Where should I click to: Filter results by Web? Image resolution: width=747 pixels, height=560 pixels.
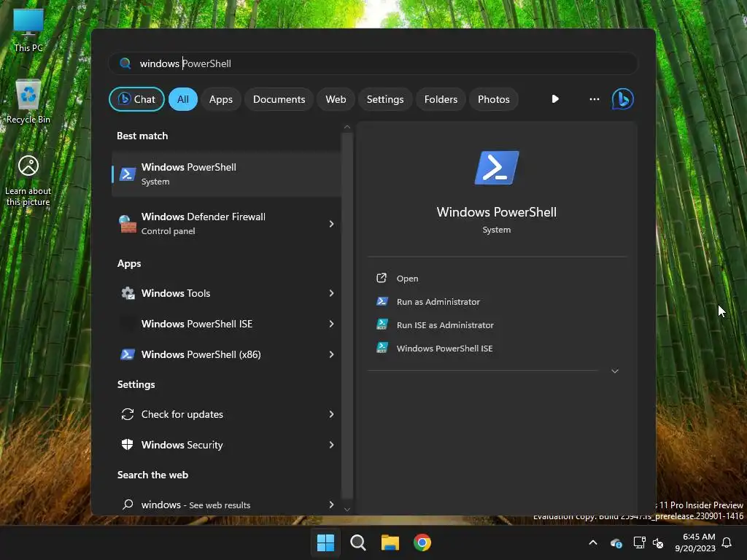point(336,99)
